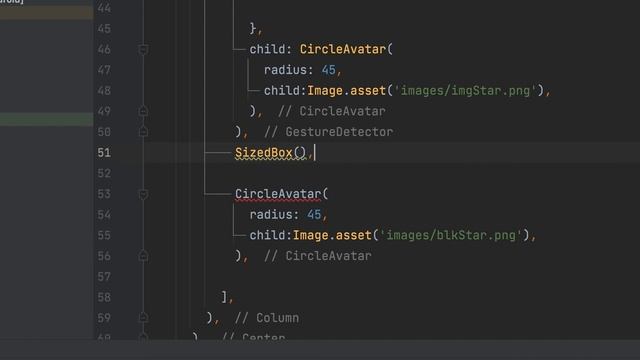Select line number 58 in the gutter
Image resolution: width=640 pixels, height=360 pixels.
(104, 297)
